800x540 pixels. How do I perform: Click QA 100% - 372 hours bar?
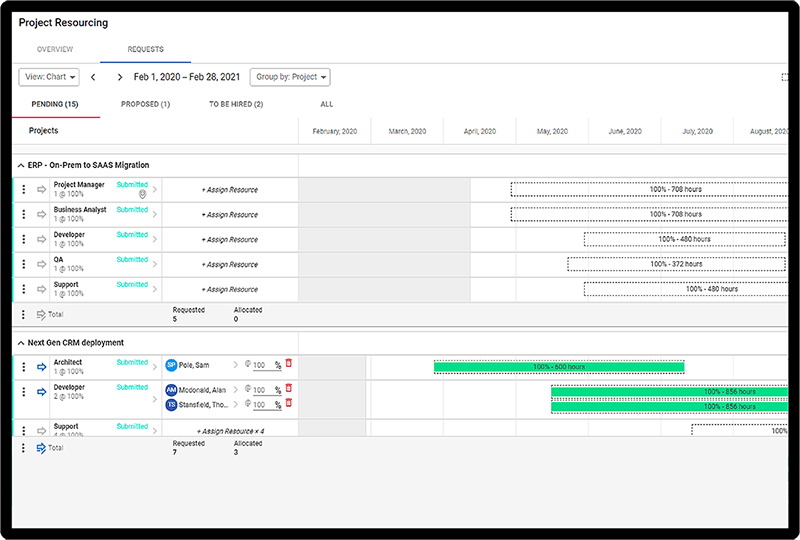[x=677, y=264]
